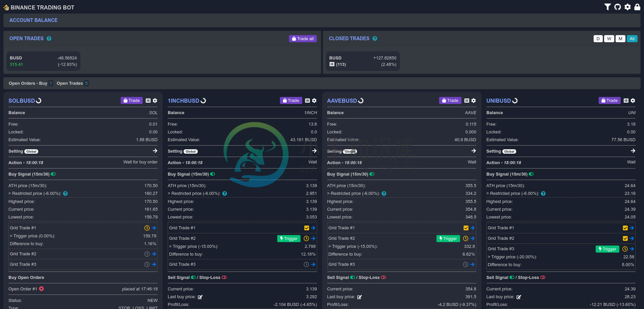This screenshot has height=309, width=644.
Task: Click AAVEBUSD restricted price help icon
Action: pos(384,194)
